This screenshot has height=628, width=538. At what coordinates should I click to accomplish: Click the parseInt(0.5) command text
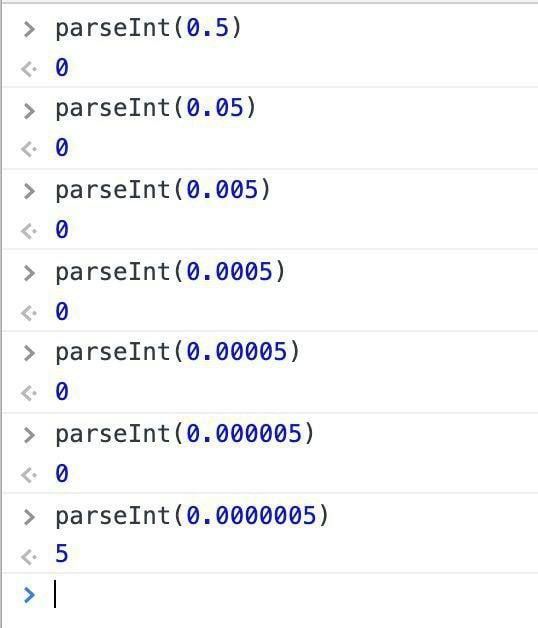click(149, 28)
